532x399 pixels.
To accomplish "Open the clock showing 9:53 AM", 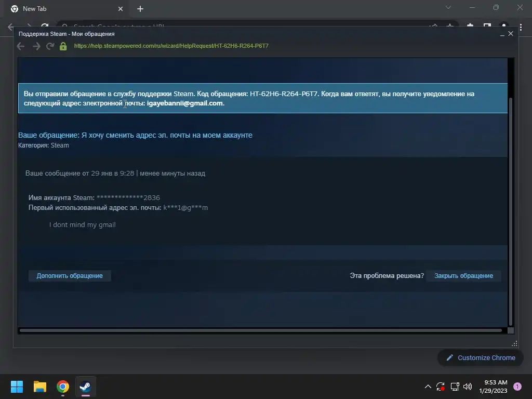I will 494,387.
